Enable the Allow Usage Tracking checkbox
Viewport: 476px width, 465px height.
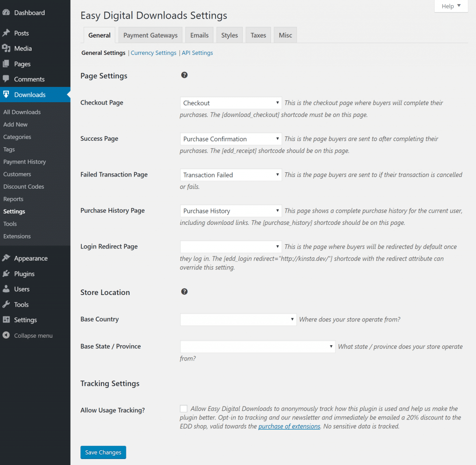(x=183, y=408)
